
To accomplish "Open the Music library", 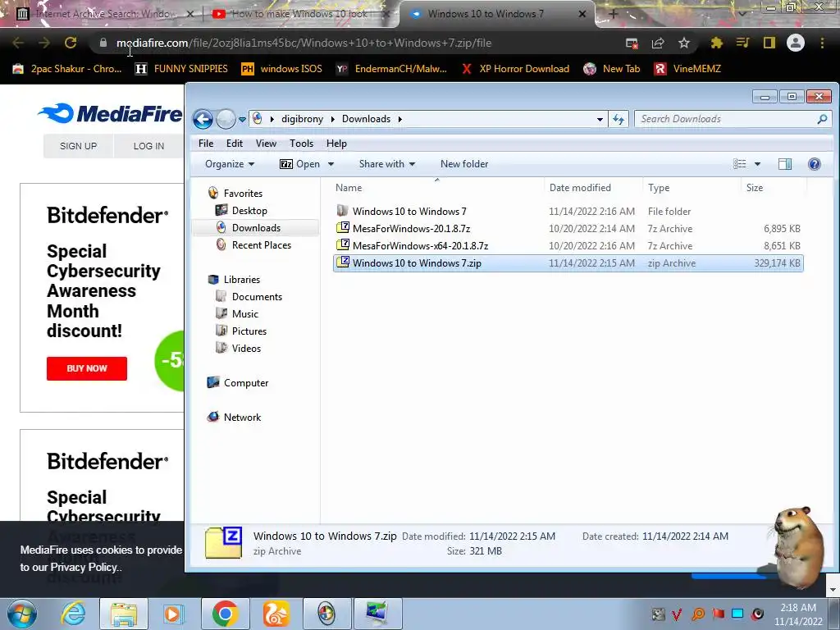I will [244, 314].
